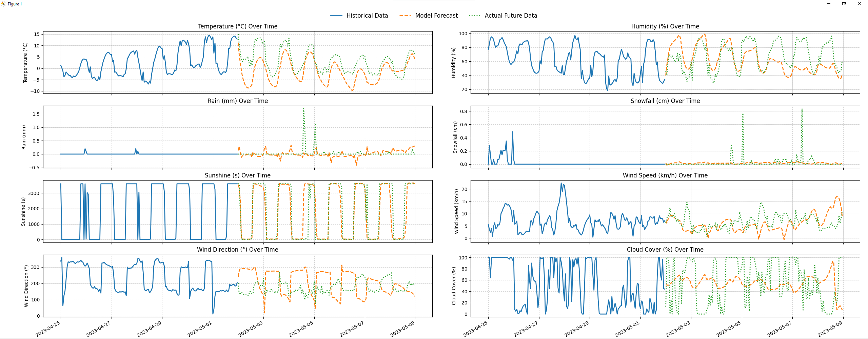Select the Rain (mm) Over Time title
This screenshot has width=868, height=339.
tap(237, 101)
